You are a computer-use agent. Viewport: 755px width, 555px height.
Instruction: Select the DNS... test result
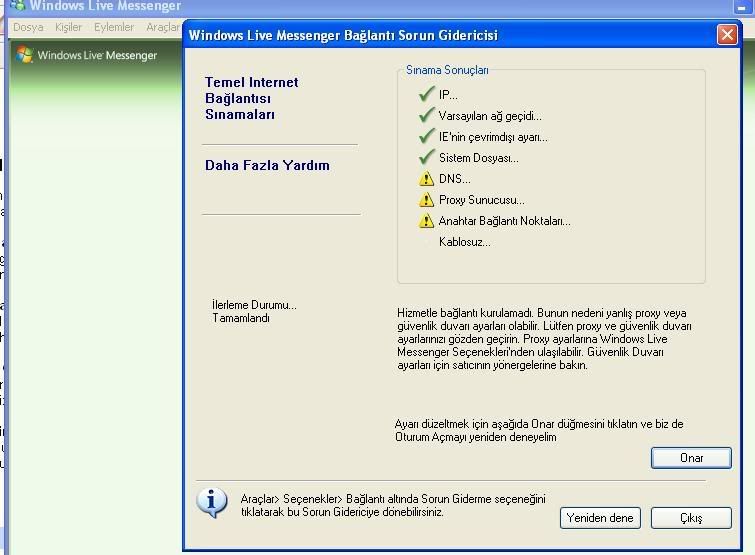pos(455,179)
